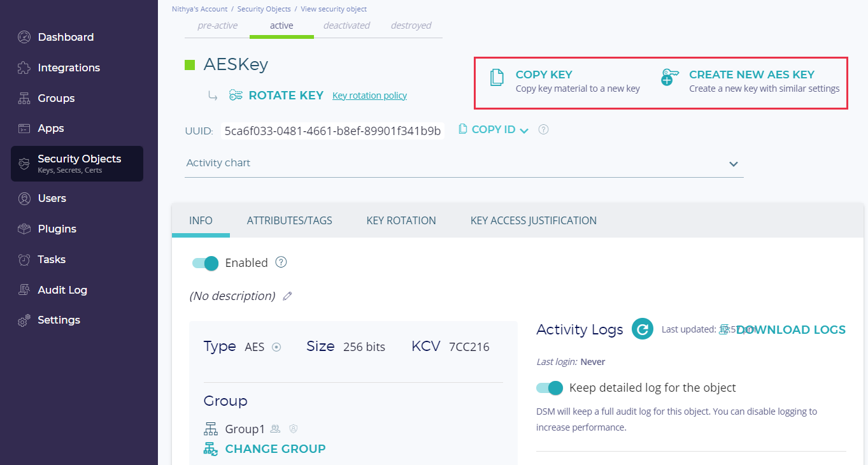Click the Create New AES Key icon
868x465 pixels.
[x=669, y=78]
